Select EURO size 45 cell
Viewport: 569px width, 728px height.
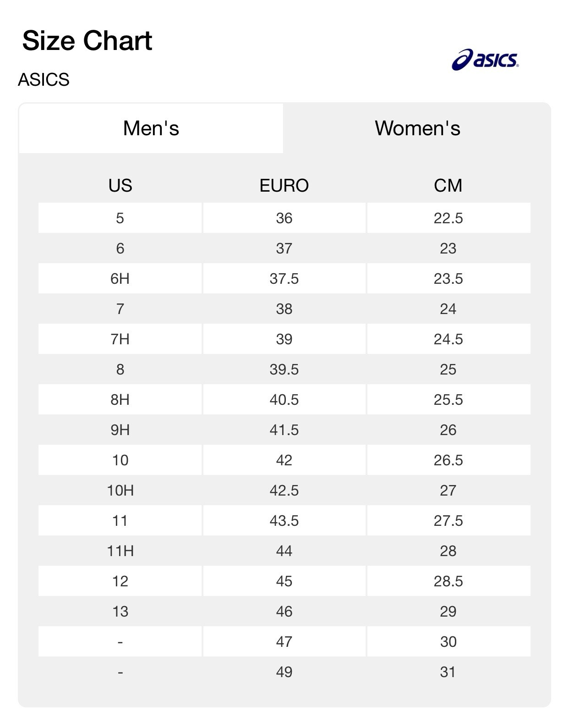[284, 581]
